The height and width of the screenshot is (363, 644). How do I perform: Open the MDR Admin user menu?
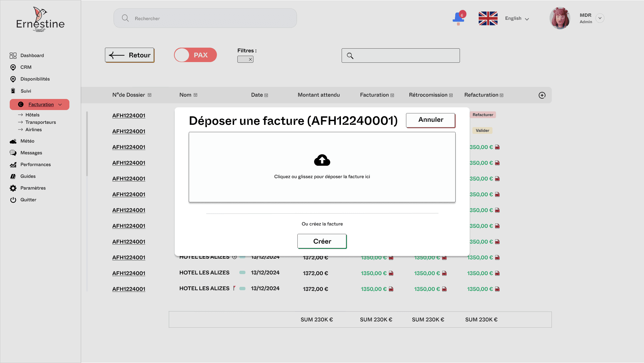[x=600, y=18]
